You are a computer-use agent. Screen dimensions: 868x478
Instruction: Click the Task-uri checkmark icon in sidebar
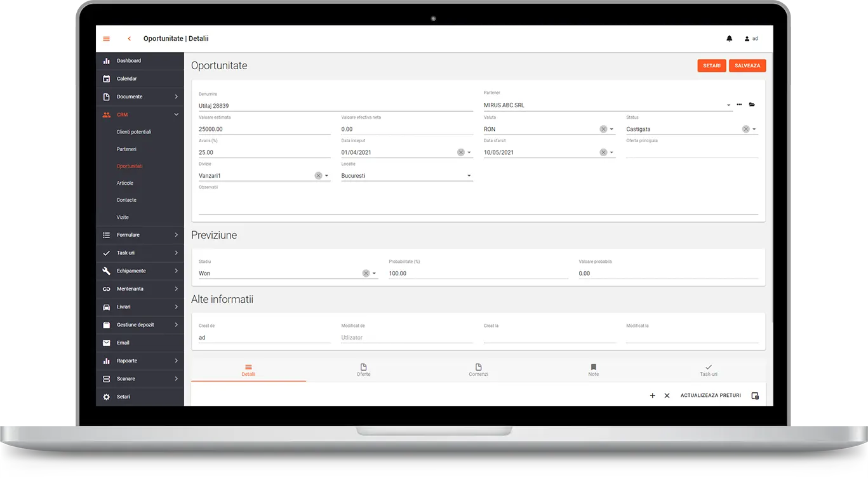click(x=106, y=253)
